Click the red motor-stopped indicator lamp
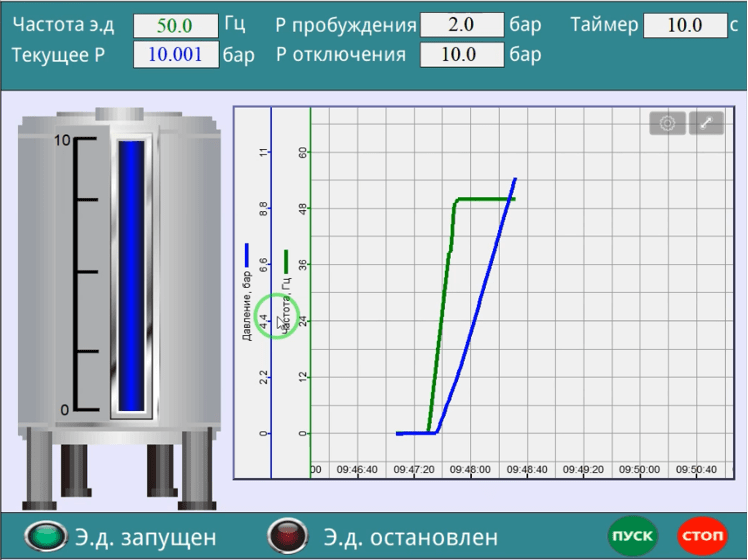 (x=286, y=537)
